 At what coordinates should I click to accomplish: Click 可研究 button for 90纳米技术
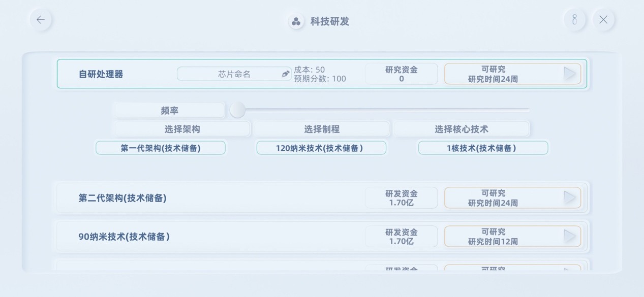point(513,237)
